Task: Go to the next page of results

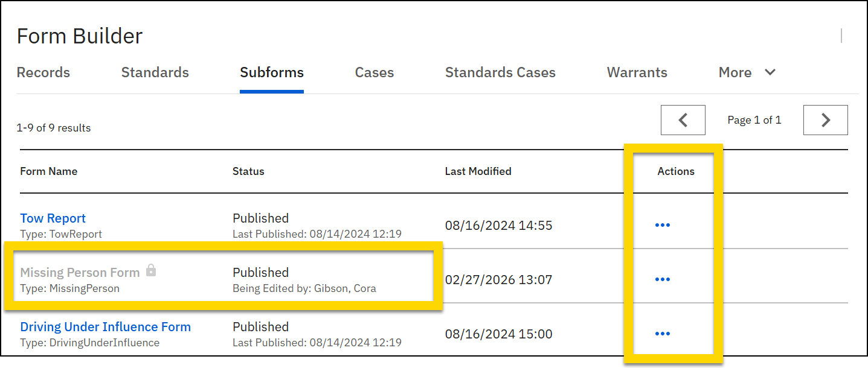Action: click(825, 119)
